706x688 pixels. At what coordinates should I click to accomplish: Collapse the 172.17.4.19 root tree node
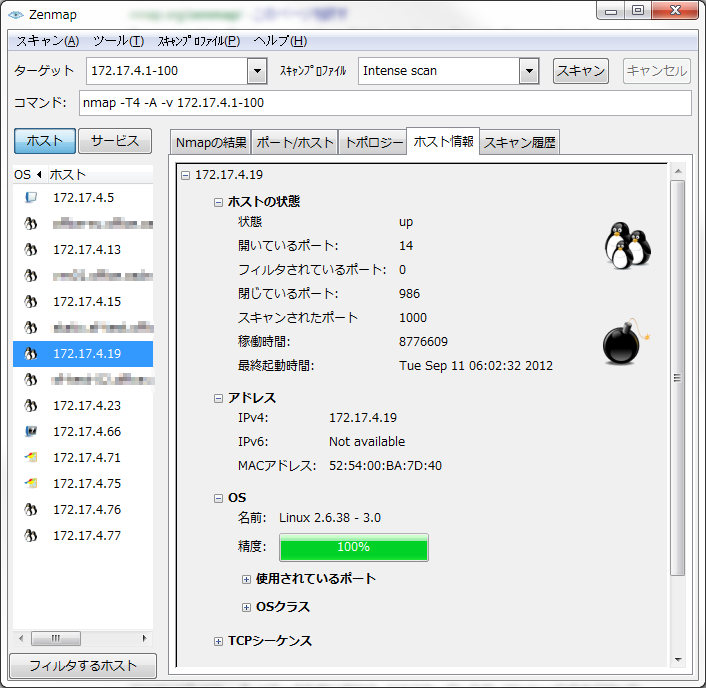186,175
